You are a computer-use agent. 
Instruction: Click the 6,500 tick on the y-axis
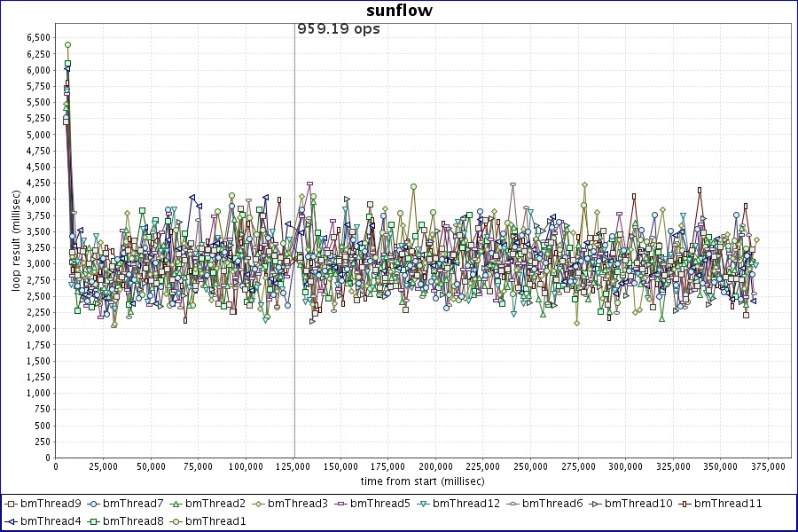(37, 38)
